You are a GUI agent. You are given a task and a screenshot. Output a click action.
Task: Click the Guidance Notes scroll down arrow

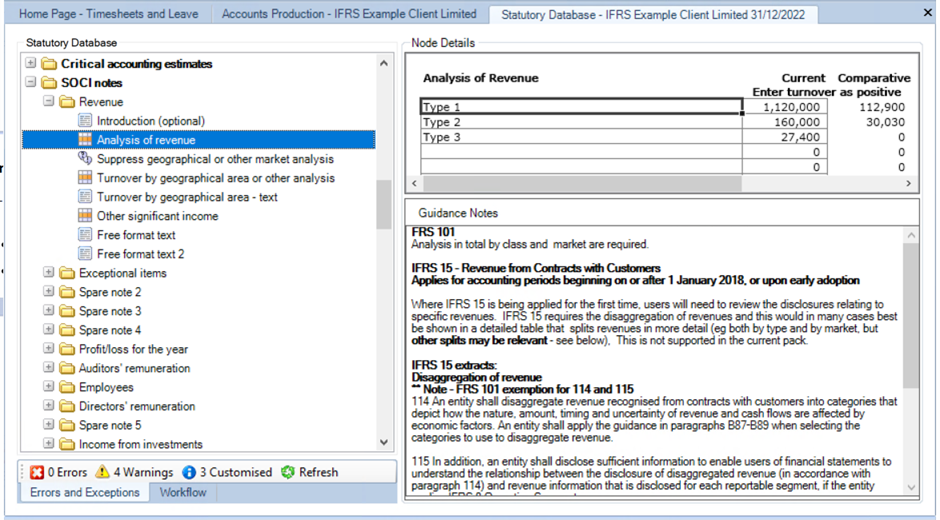tap(911, 488)
